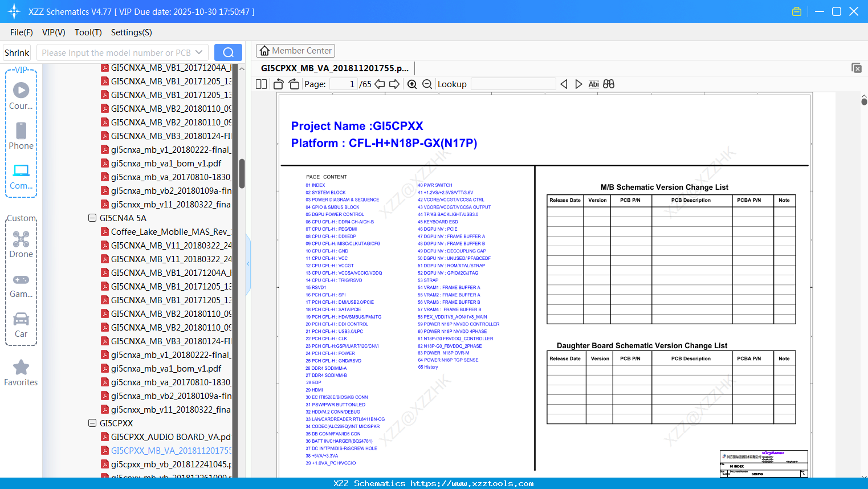Select the GI5CPXX folder label
This screenshot has height=489, width=868.
(116, 423)
